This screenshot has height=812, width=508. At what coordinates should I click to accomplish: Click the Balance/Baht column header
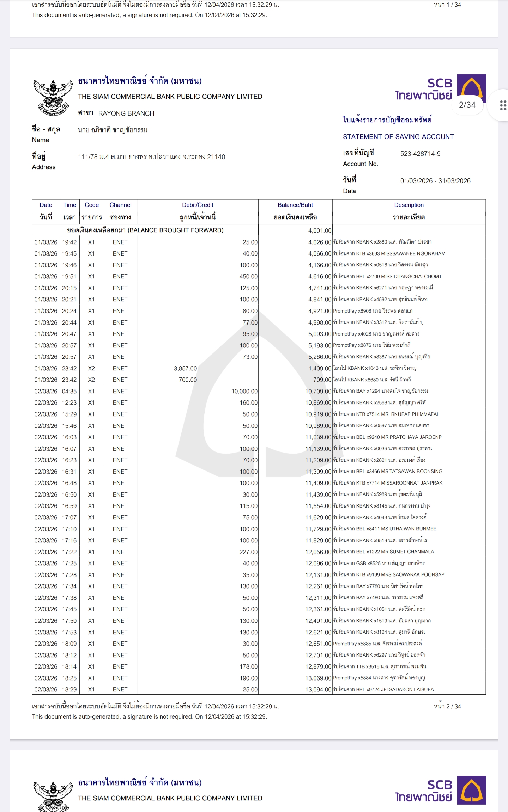(x=295, y=211)
